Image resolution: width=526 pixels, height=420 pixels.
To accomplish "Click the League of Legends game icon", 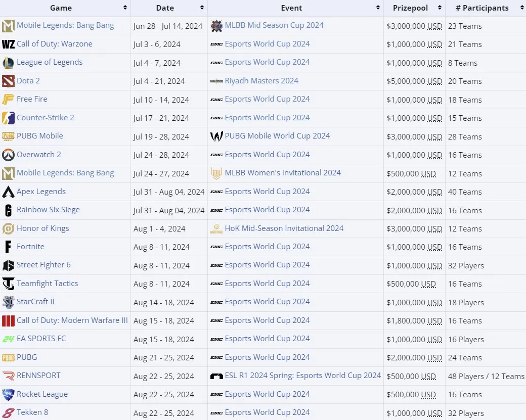I will 8,63.
